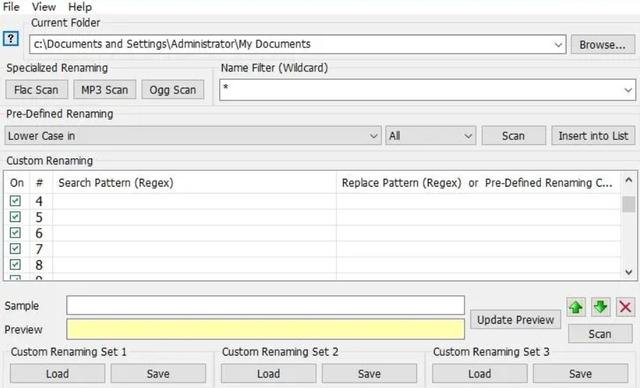Start an MP3 Scan
This screenshot has width=640, height=388.
tap(104, 90)
